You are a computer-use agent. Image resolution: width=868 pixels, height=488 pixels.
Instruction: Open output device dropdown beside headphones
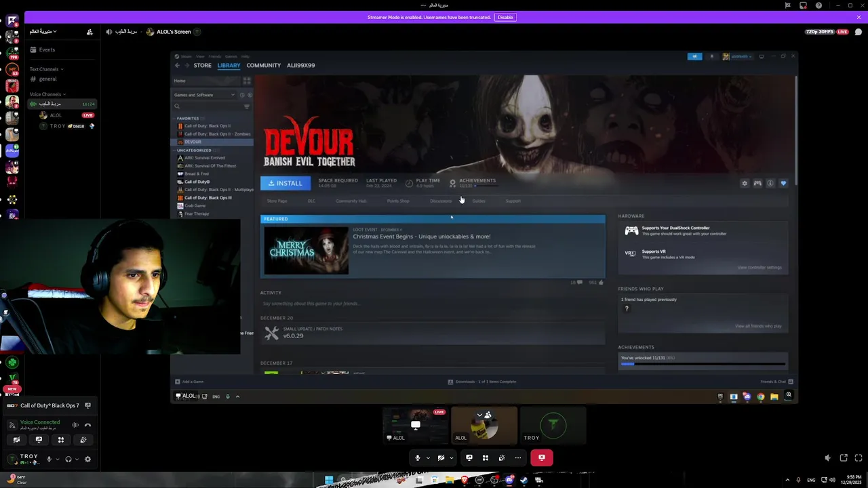(77, 460)
